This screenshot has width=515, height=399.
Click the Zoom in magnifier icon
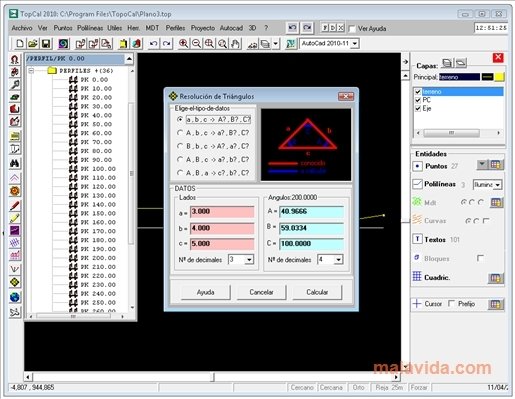pyautogui.click(x=183, y=44)
